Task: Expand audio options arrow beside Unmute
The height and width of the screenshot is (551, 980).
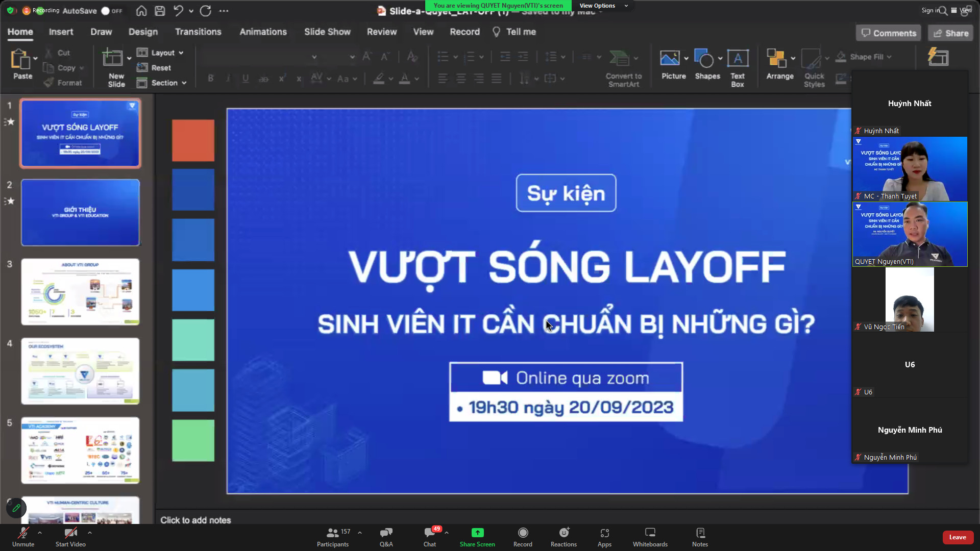Action: [40, 532]
